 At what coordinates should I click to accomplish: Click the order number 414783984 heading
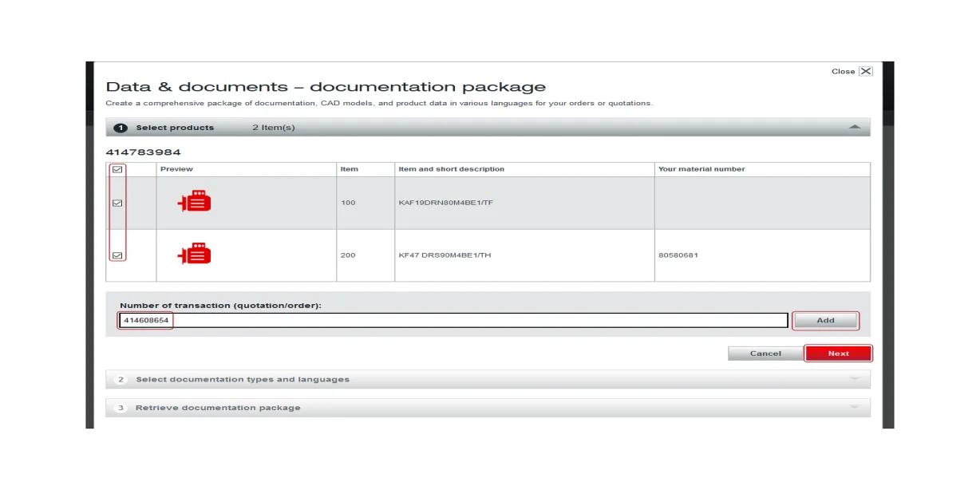[143, 152]
